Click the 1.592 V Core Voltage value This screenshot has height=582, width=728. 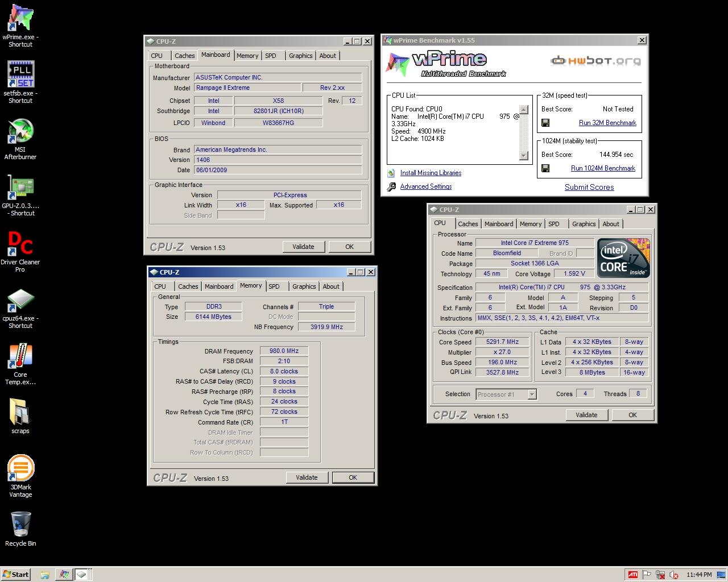pos(574,273)
